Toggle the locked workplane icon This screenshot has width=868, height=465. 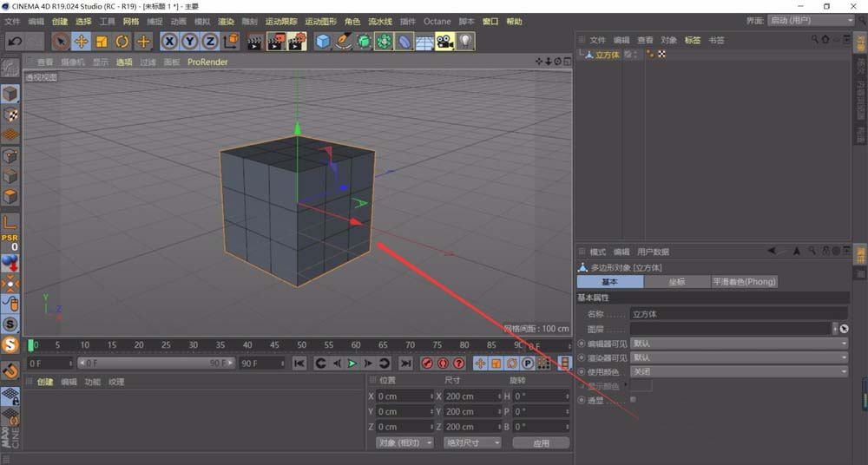pos(10,396)
